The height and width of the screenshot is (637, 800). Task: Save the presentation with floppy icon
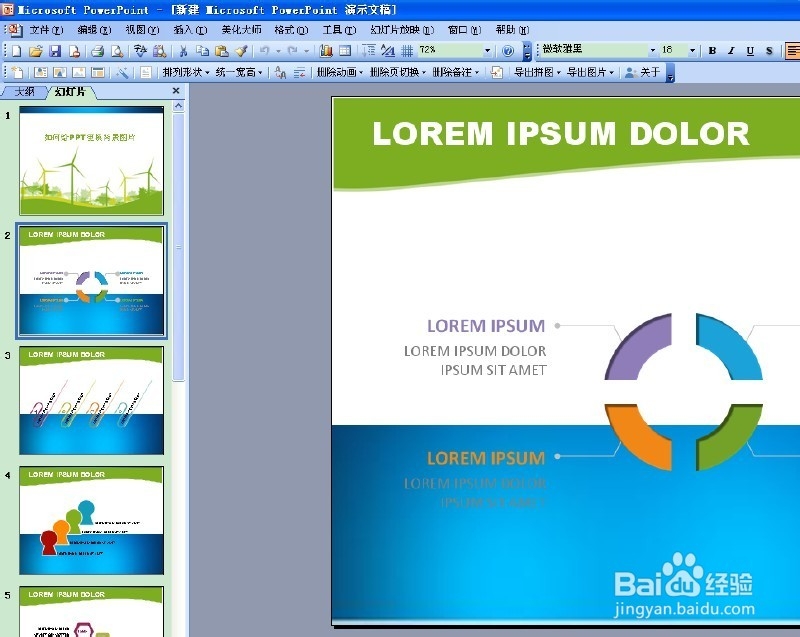pos(55,50)
